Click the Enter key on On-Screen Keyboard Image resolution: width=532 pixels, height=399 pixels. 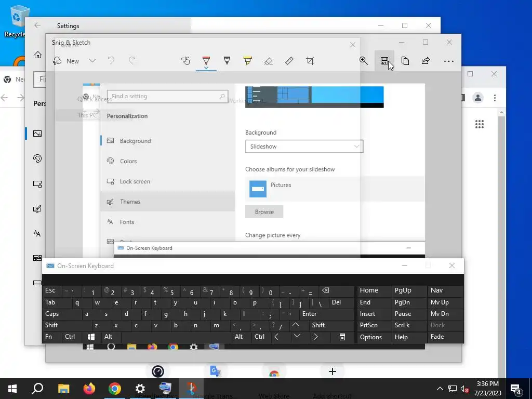pos(326,314)
